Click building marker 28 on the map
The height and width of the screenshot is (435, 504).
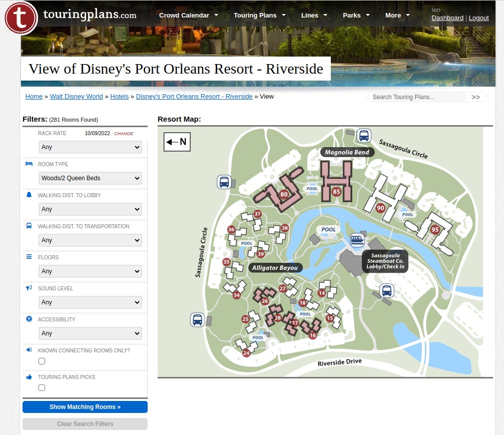point(278,318)
